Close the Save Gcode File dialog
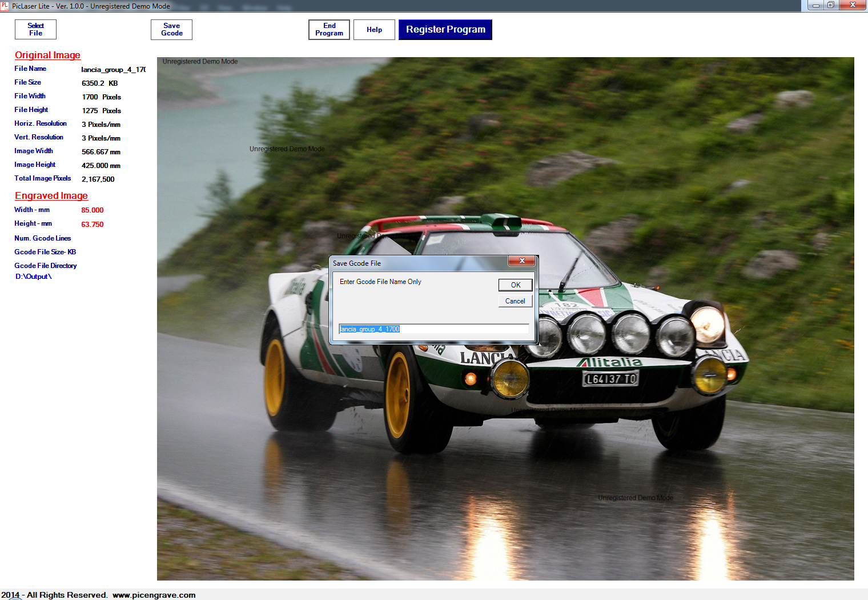Viewport: 868px width, 600px height. (x=521, y=261)
